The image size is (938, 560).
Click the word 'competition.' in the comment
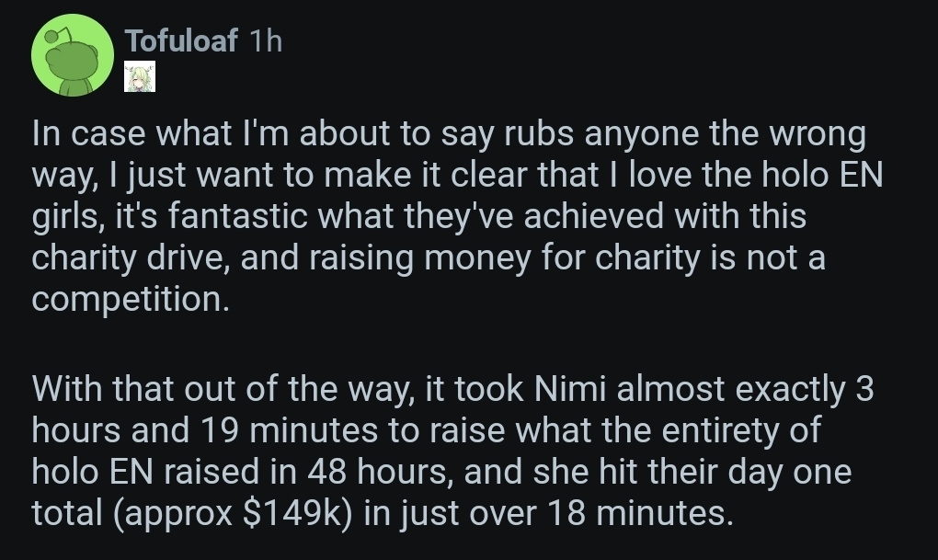[130, 300]
